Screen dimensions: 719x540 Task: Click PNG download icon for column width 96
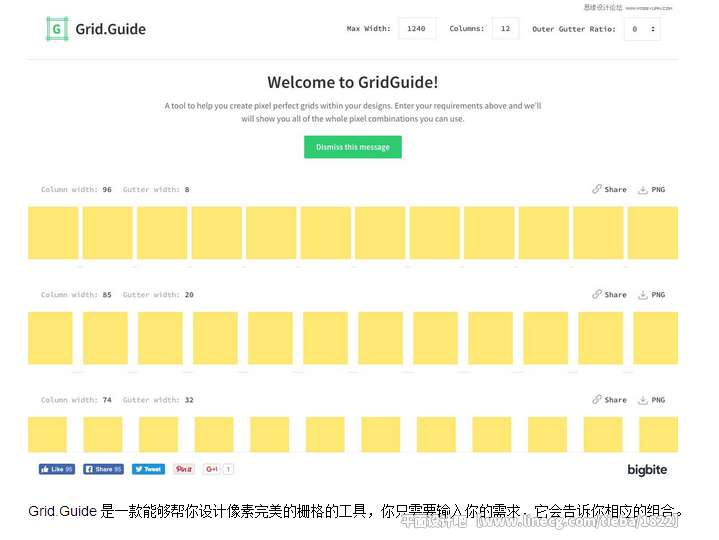[x=642, y=189]
